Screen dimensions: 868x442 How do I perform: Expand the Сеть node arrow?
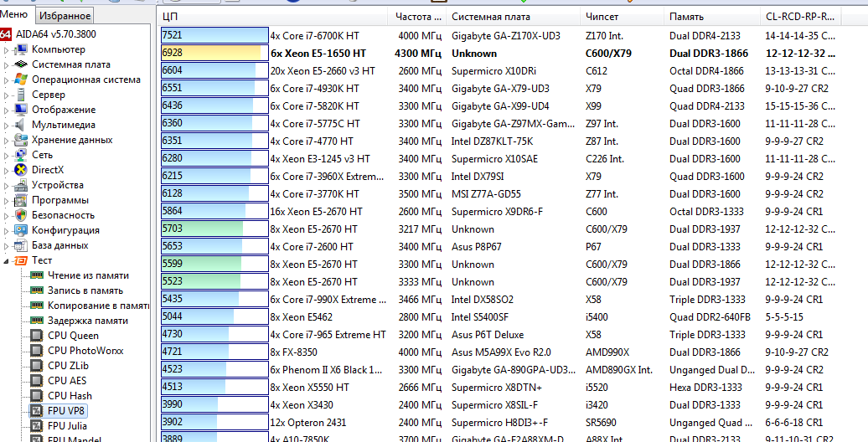click(7, 156)
